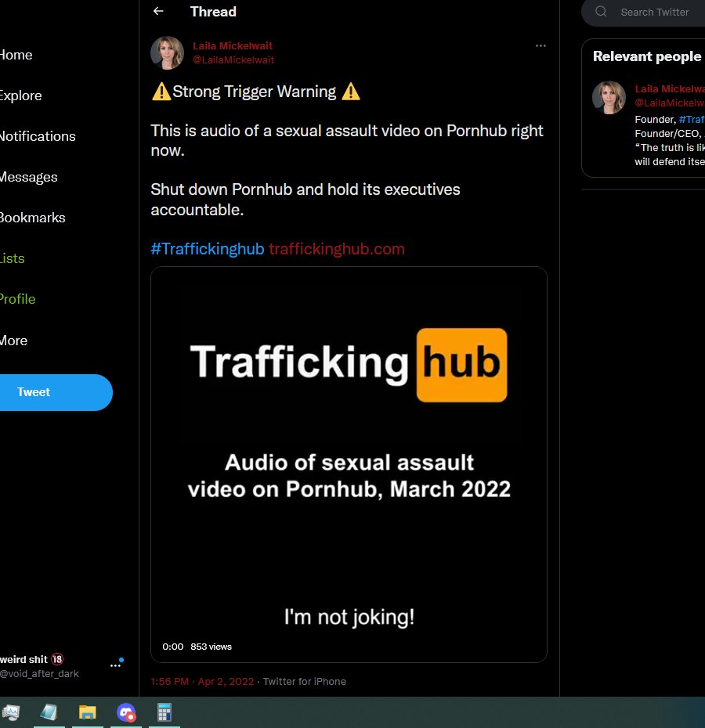Go back using the Thread arrow
Viewport: 705px width, 728px height.
click(x=158, y=11)
